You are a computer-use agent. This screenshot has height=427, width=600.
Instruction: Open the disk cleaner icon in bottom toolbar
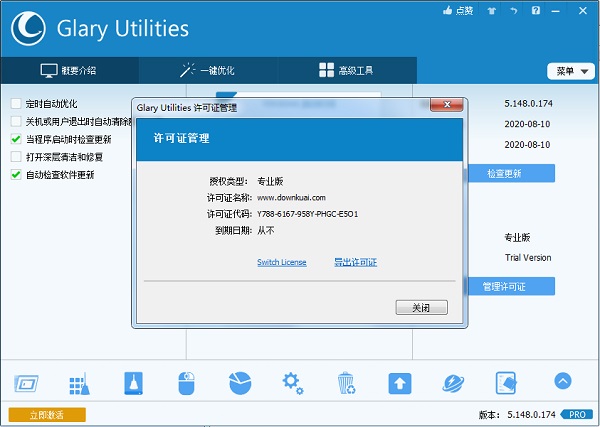(26, 383)
